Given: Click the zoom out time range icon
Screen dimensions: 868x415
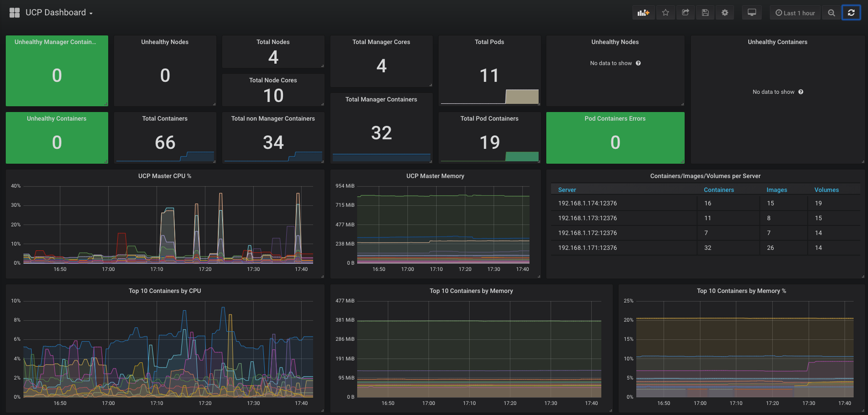Looking at the screenshot, I should pyautogui.click(x=832, y=13).
